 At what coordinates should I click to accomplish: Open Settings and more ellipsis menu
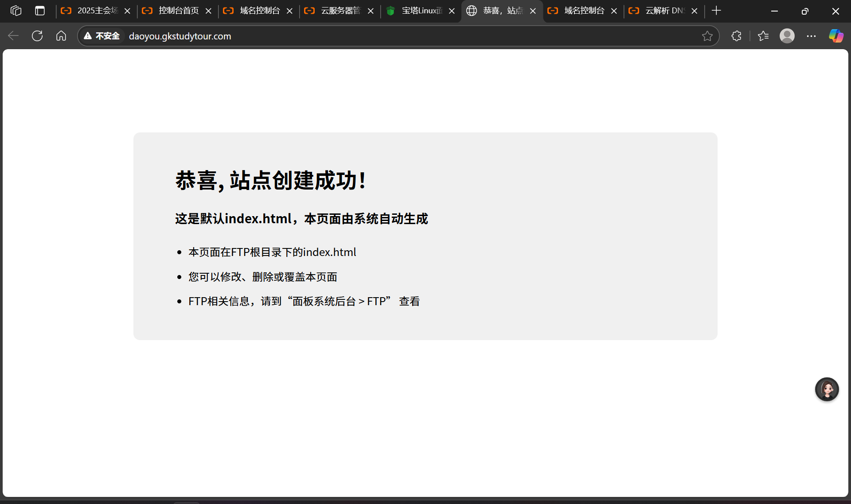811,36
